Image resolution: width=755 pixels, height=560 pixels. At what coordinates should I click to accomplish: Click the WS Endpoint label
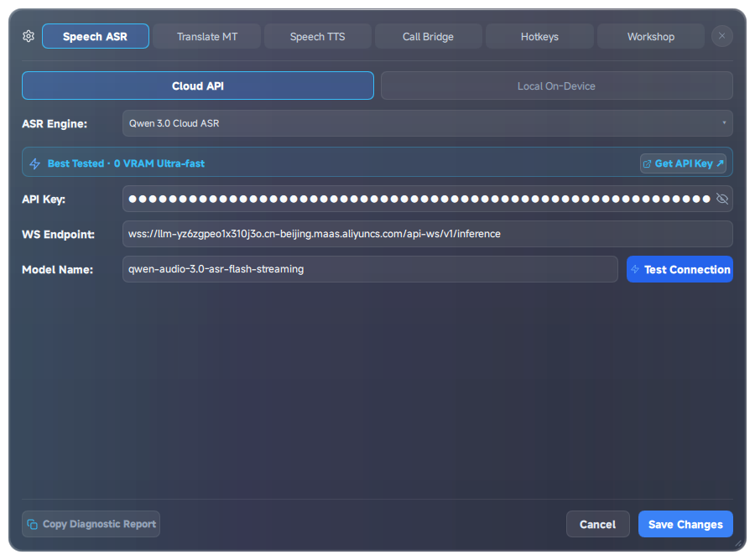tap(58, 234)
